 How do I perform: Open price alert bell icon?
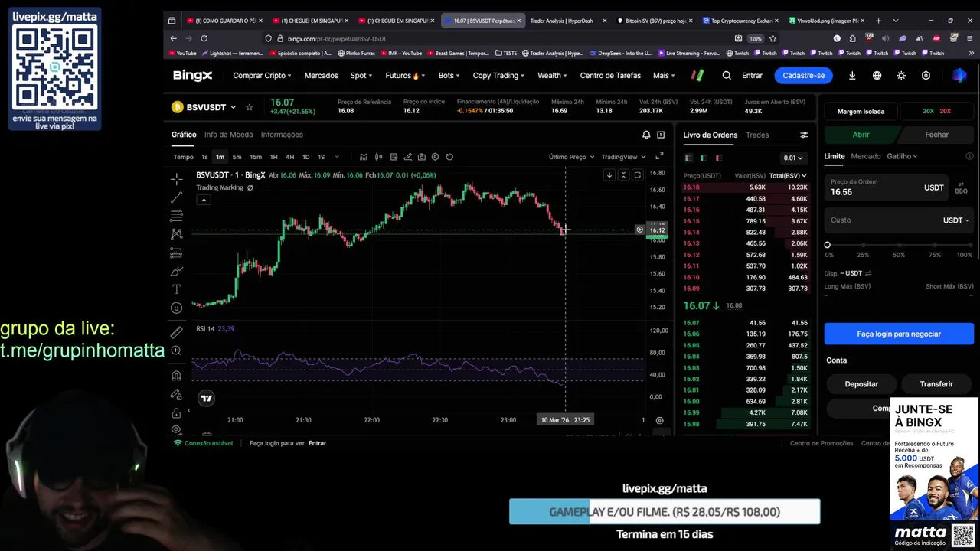tap(646, 135)
